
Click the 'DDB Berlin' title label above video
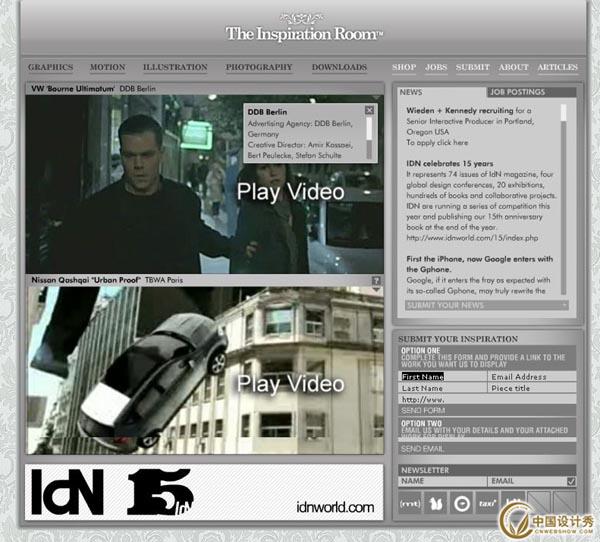pos(137,89)
